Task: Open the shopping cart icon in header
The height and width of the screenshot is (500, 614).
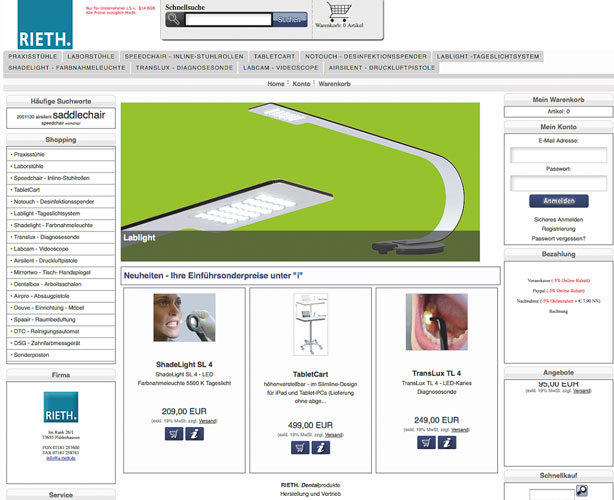Action: coord(339,12)
